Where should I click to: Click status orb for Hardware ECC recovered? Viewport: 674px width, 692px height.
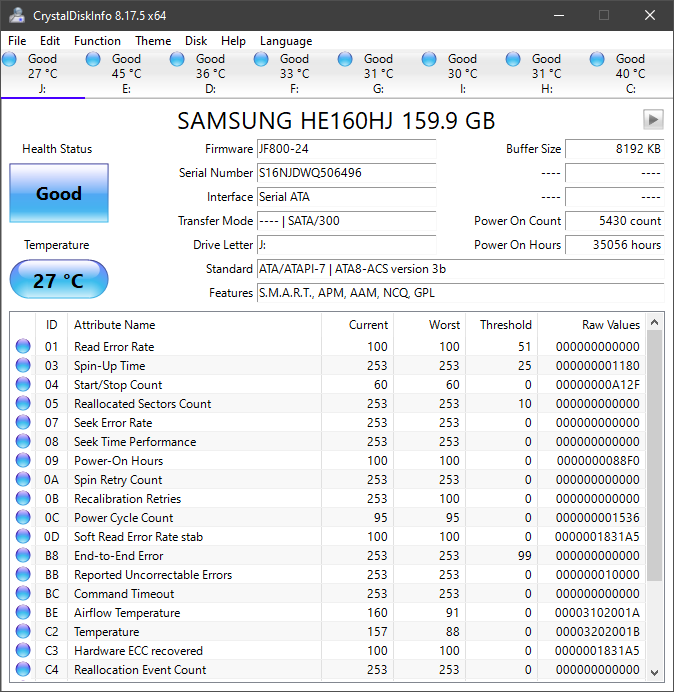click(x=23, y=650)
